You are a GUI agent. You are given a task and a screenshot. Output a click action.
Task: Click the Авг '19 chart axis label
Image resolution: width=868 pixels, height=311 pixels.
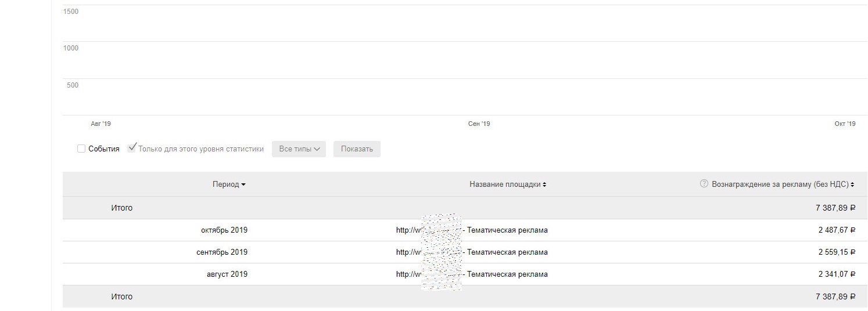click(x=101, y=124)
